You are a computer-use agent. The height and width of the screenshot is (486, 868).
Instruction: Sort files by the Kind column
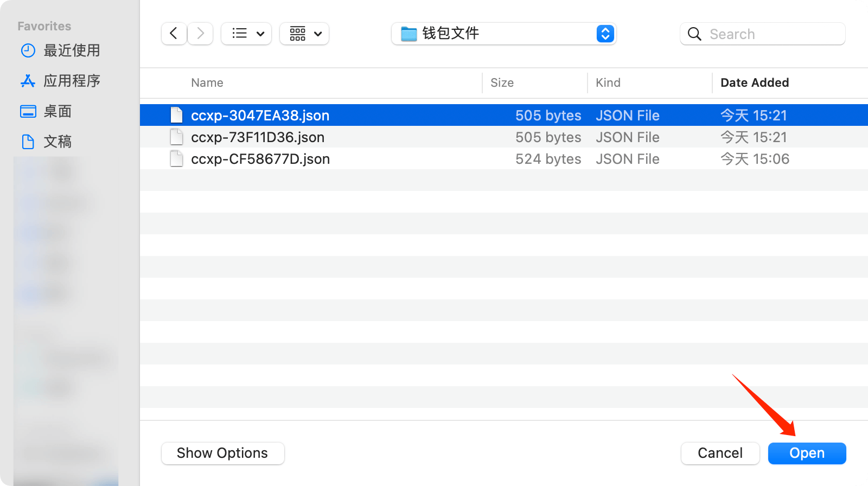pos(608,82)
